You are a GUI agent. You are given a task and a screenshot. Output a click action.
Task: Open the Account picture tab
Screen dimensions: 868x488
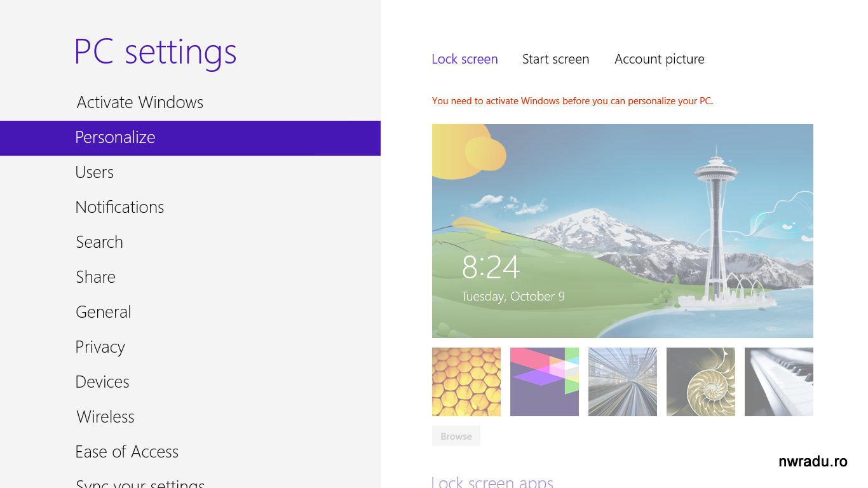[x=659, y=59]
